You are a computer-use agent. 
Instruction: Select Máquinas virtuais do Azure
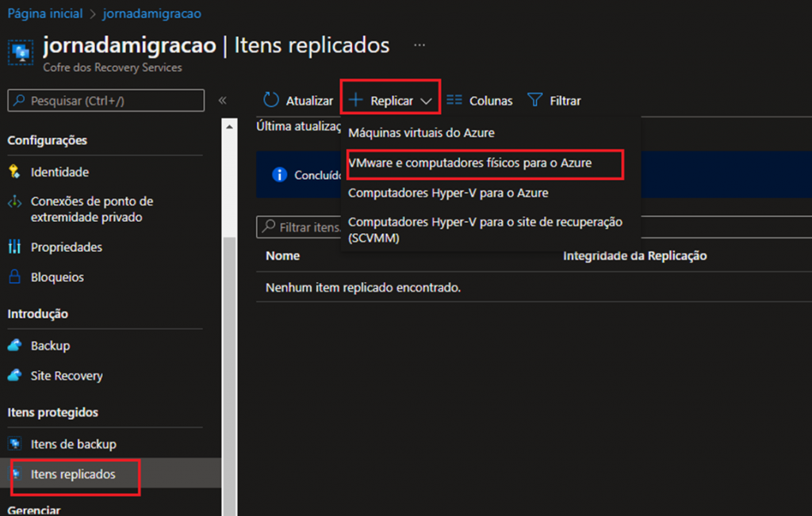(432, 133)
